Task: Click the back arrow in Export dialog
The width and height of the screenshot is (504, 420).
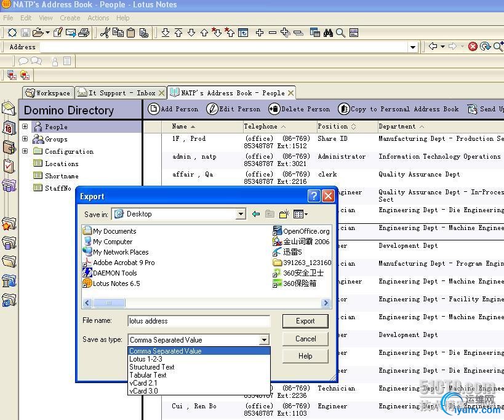Action: 256,214
